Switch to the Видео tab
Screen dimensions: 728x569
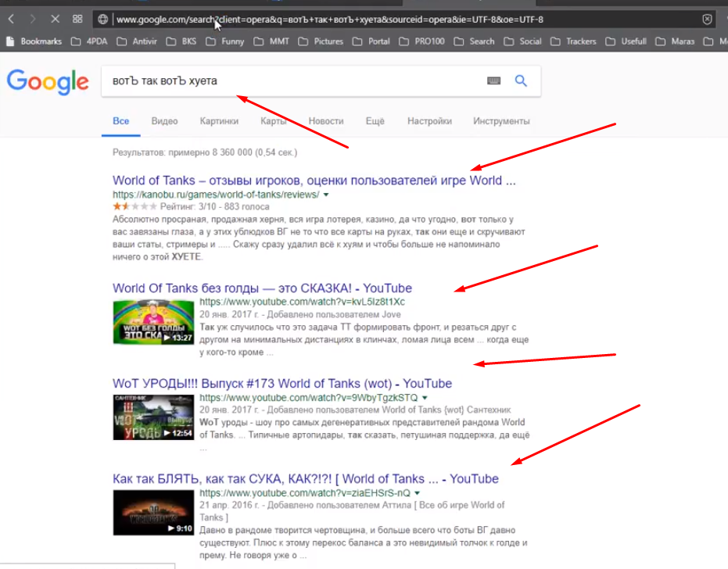pos(164,121)
